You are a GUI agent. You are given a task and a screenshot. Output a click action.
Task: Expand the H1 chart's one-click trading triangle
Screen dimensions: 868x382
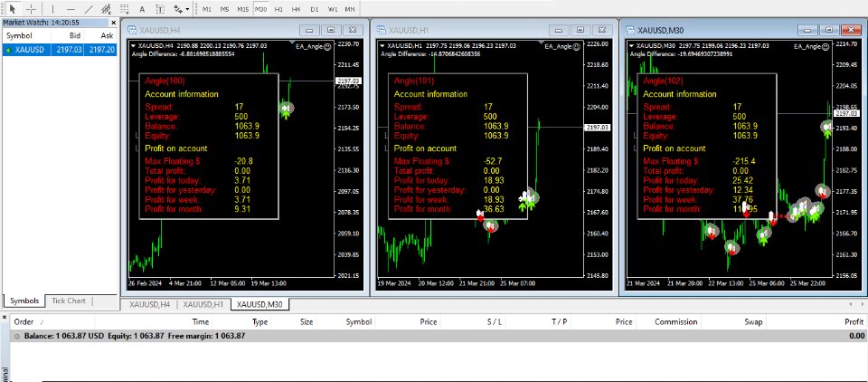(x=382, y=45)
